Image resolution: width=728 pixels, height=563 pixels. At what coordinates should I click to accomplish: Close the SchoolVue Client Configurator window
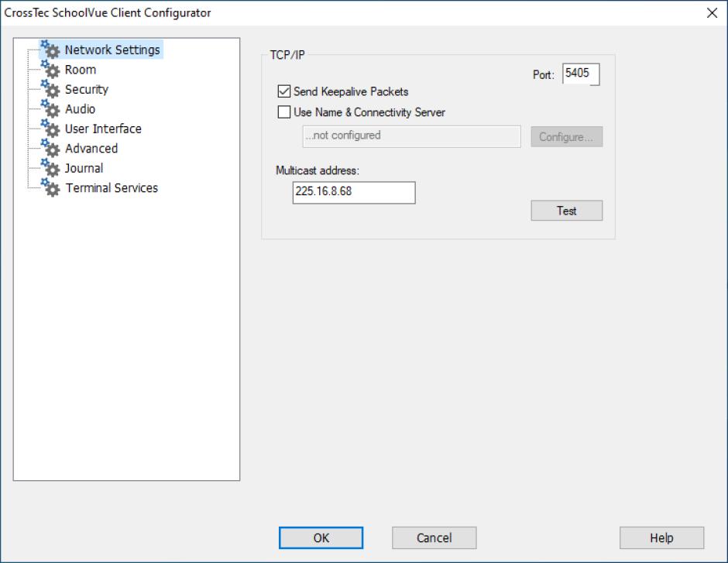tap(712, 12)
